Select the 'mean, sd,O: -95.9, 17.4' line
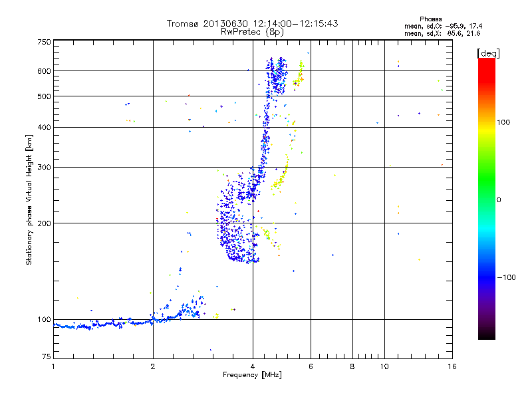532x399 pixels. pos(443,26)
